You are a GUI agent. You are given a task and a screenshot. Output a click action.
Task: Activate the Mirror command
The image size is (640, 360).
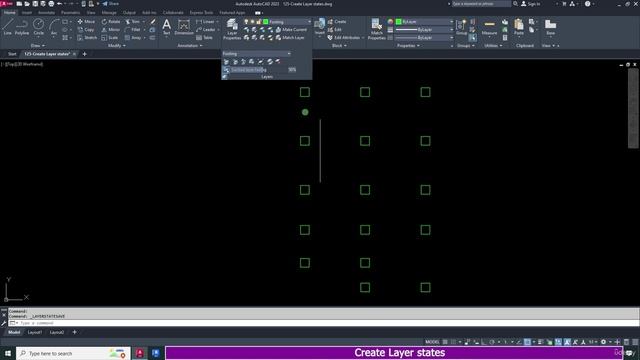point(111,29)
